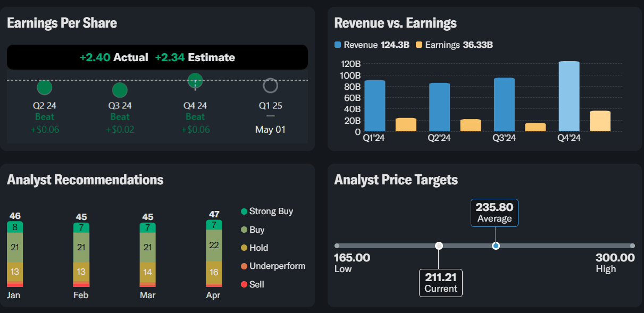Click the Q2 24 Beat label
Viewport: 644px width, 313px height.
pyautogui.click(x=45, y=117)
